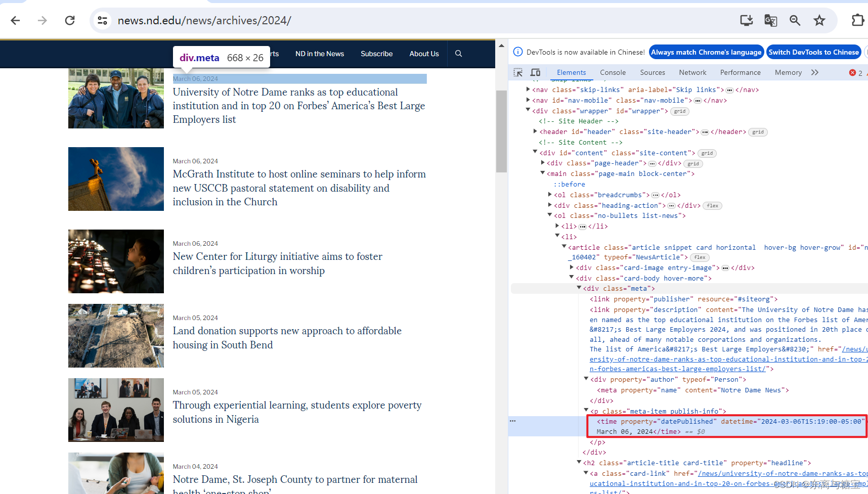Go back to previous page
Image resolution: width=868 pixels, height=494 pixels.
16,20
